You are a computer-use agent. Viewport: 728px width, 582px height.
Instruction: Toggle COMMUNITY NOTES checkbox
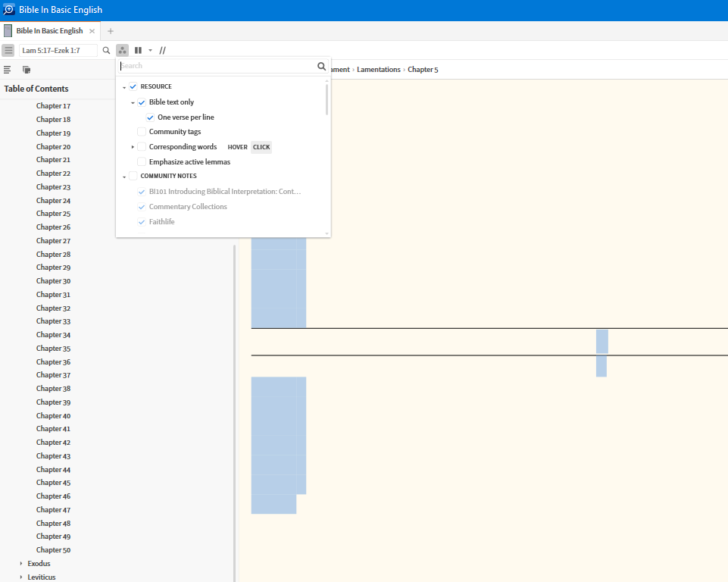pos(133,176)
